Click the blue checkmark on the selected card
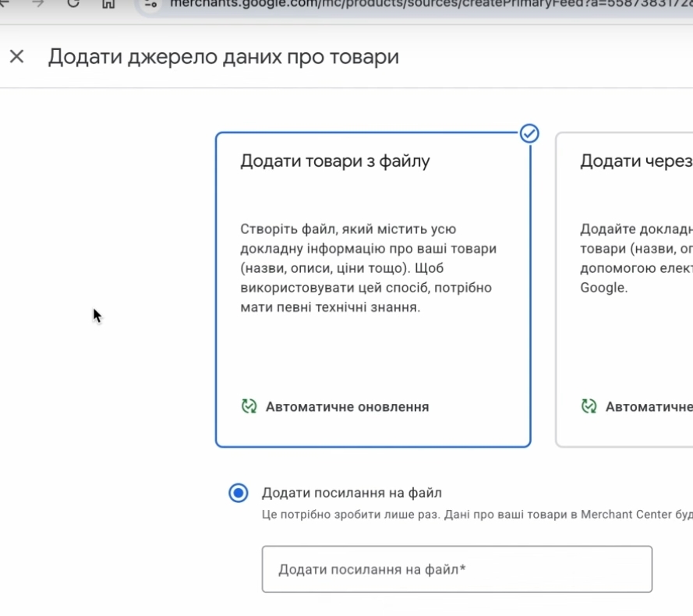This screenshot has height=616, width=693. tap(529, 133)
